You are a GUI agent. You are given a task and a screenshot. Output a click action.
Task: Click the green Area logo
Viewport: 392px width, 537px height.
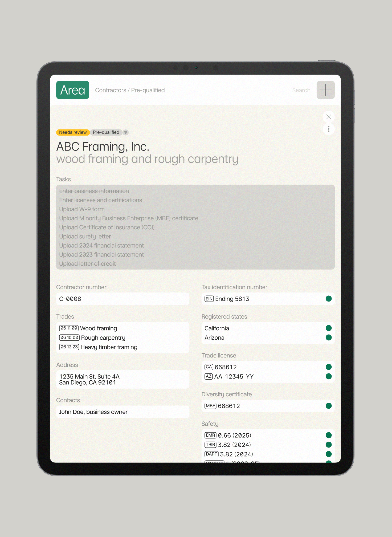(x=72, y=90)
